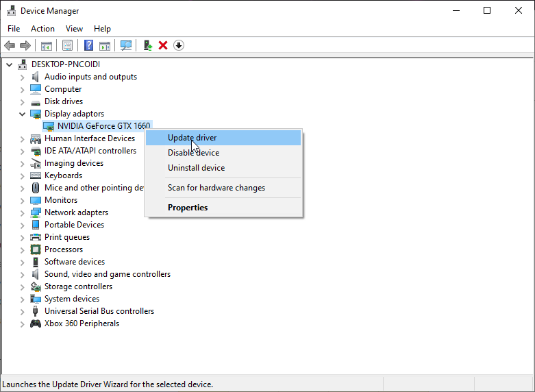The image size is (535, 392).
Task: Expand the Network adapters category
Action: pyautogui.click(x=23, y=212)
